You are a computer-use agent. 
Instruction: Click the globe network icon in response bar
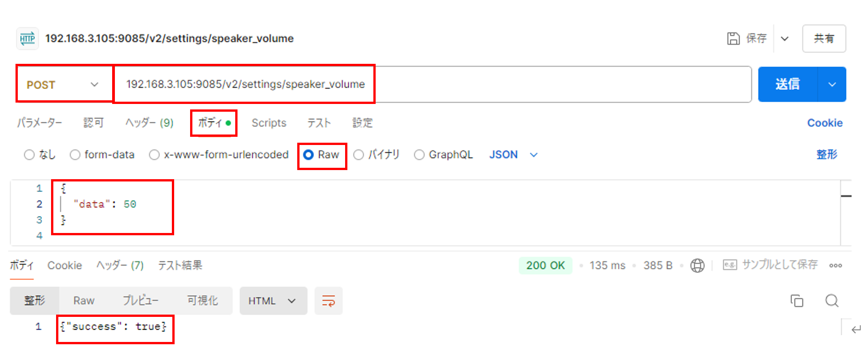(697, 265)
